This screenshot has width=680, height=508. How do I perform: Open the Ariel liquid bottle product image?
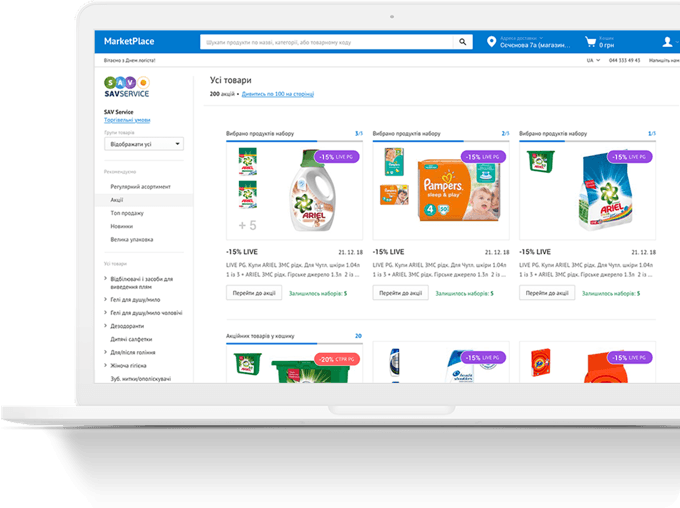click(x=314, y=190)
